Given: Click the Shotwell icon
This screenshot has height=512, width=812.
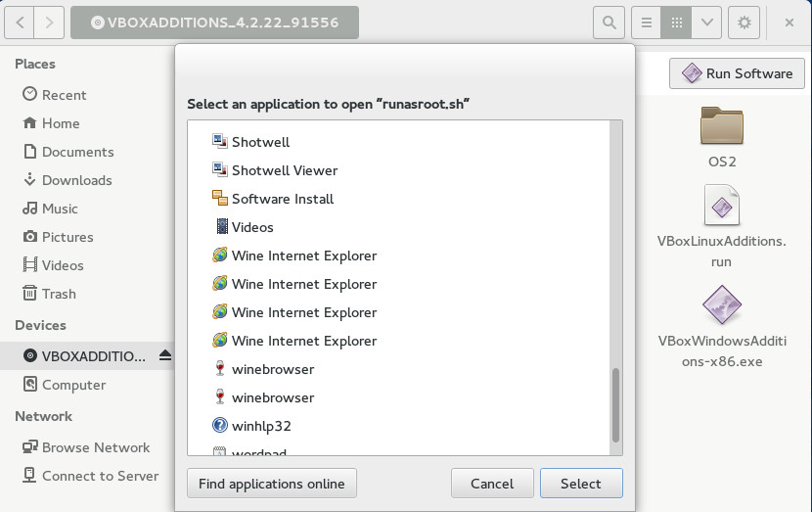Looking at the screenshot, I should tap(219, 141).
